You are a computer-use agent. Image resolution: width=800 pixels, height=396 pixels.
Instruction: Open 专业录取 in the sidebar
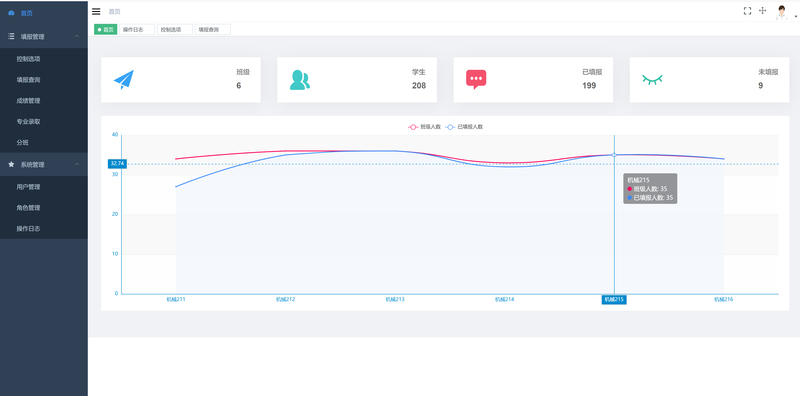tap(44, 121)
